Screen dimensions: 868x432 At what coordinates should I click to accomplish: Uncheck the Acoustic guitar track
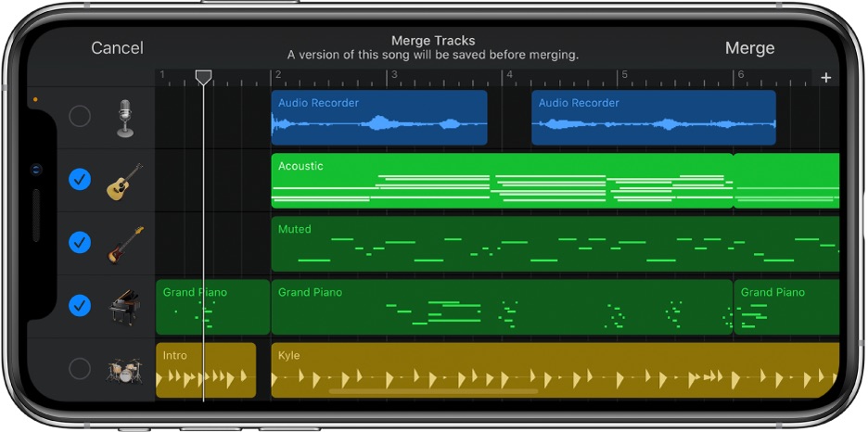click(80, 180)
